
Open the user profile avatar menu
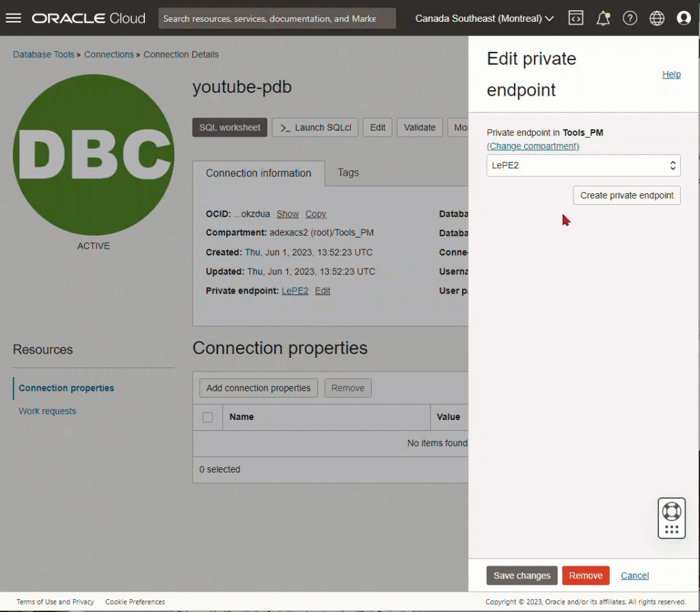point(684,18)
